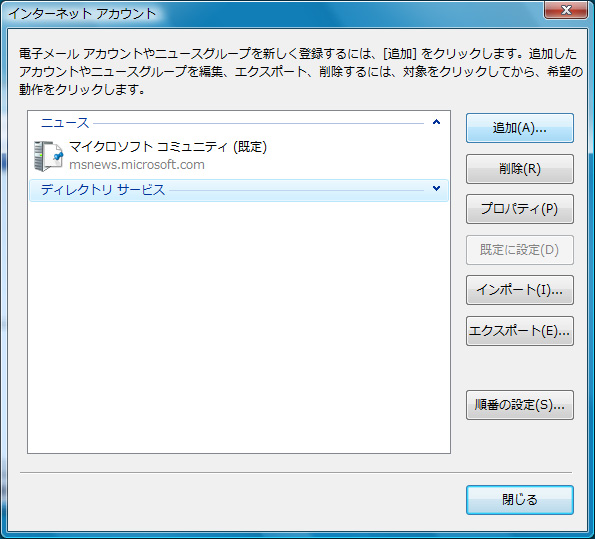Click the 閉じる button
595x539 pixels.
click(519, 500)
